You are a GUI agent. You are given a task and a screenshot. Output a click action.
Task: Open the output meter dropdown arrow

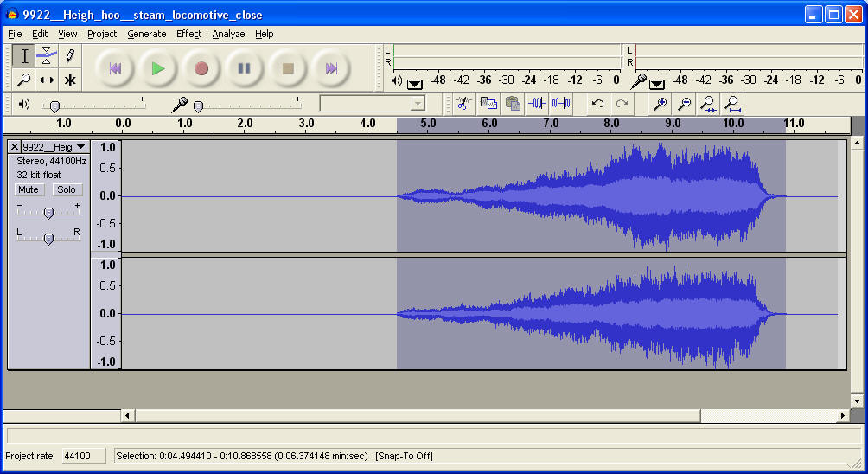click(415, 83)
